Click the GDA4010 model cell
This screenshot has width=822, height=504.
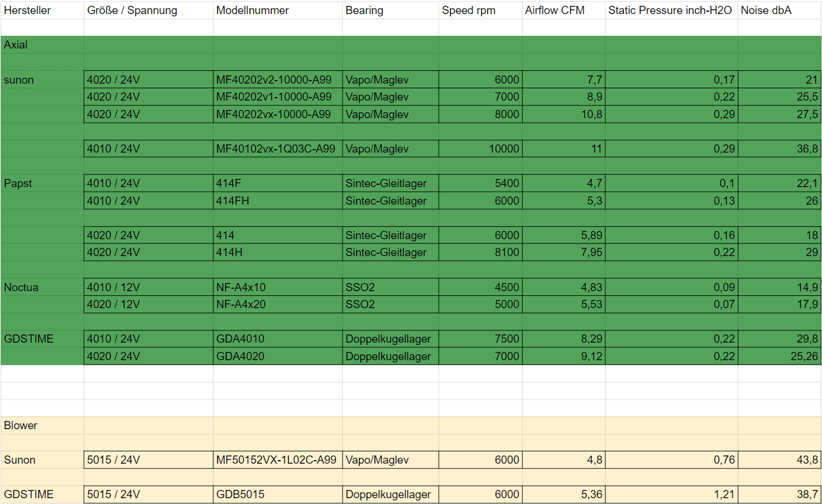click(x=278, y=339)
